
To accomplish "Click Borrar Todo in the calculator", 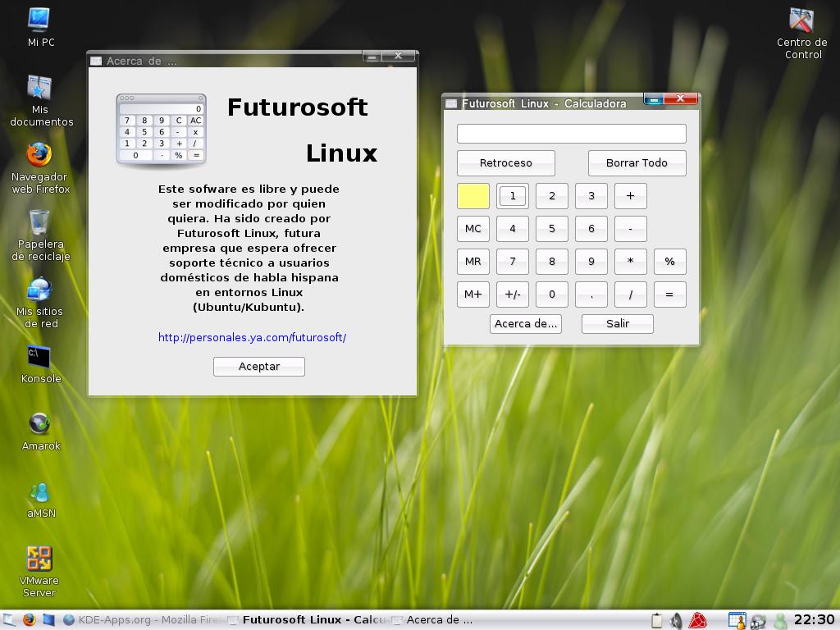I will (637, 163).
